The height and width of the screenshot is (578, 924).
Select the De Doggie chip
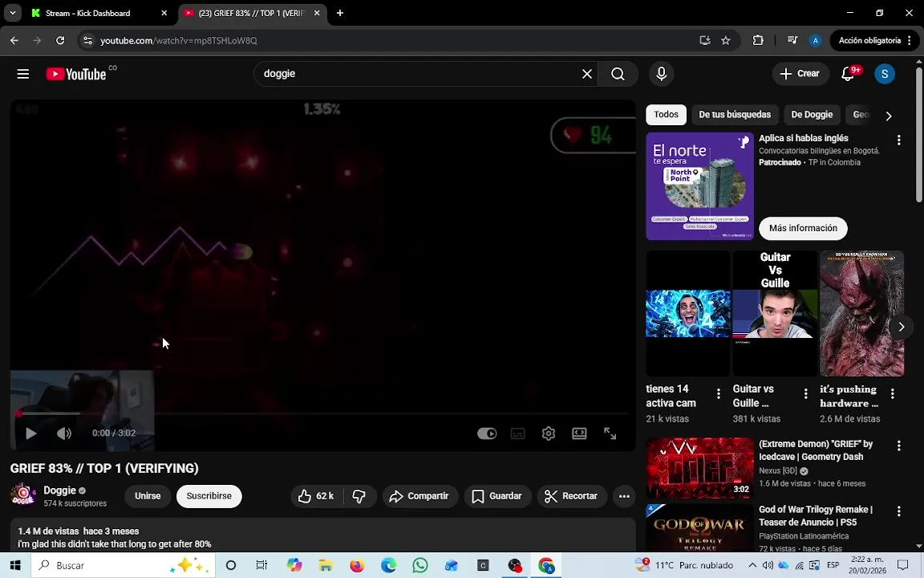(812, 115)
